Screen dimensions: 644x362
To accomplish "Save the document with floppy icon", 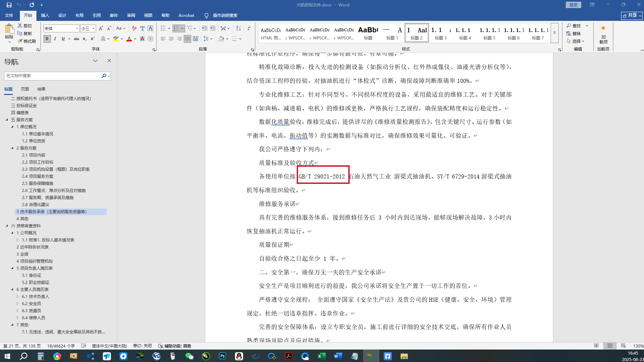I will (x=9, y=5).
